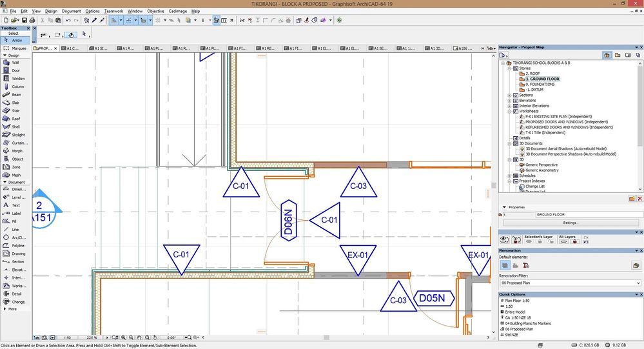Choose the Text tool
Image resolution: width=644 pixels, height=349 pixels.
click(x=15, y=205)
